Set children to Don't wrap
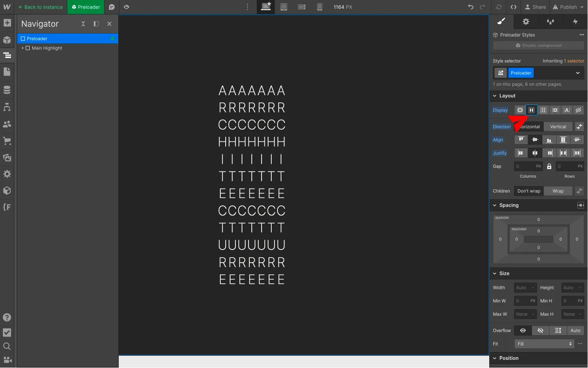This screenshot has width=588, height=368. 529,191
